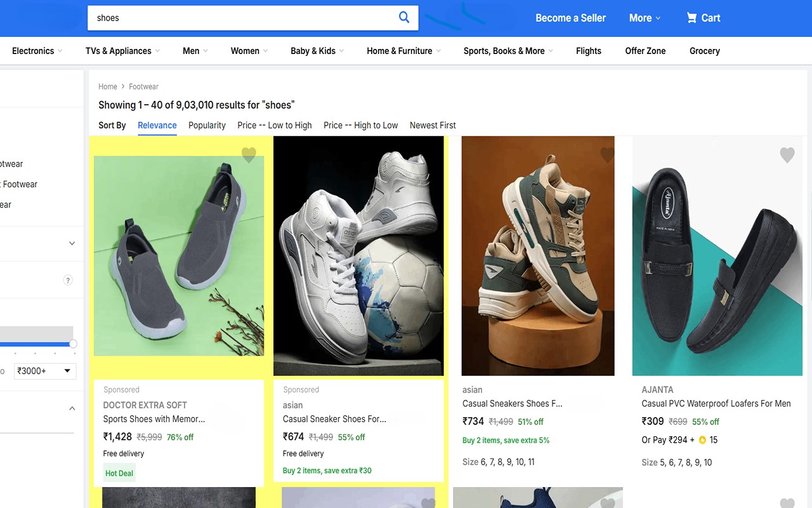This screenshot has height=508, width=812.
Task: Click the ₹309 price text
Action: click(653, 422)
